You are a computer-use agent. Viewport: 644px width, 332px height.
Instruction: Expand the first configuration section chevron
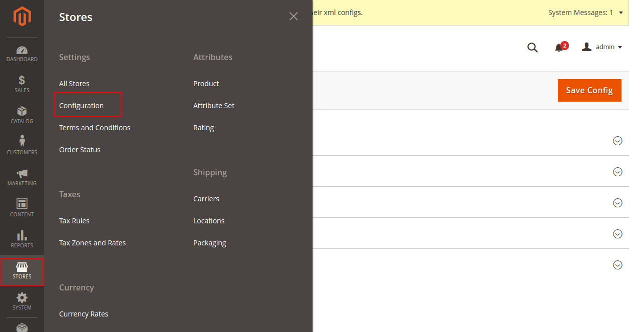pos(617,141)
